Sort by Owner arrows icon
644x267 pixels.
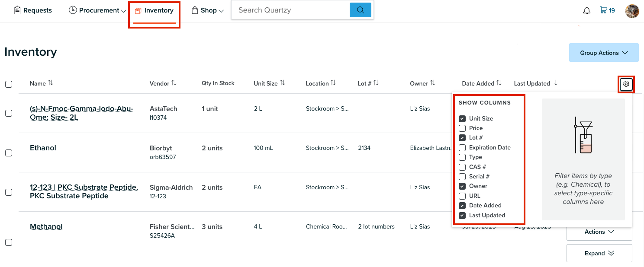(x=433, y=83)
